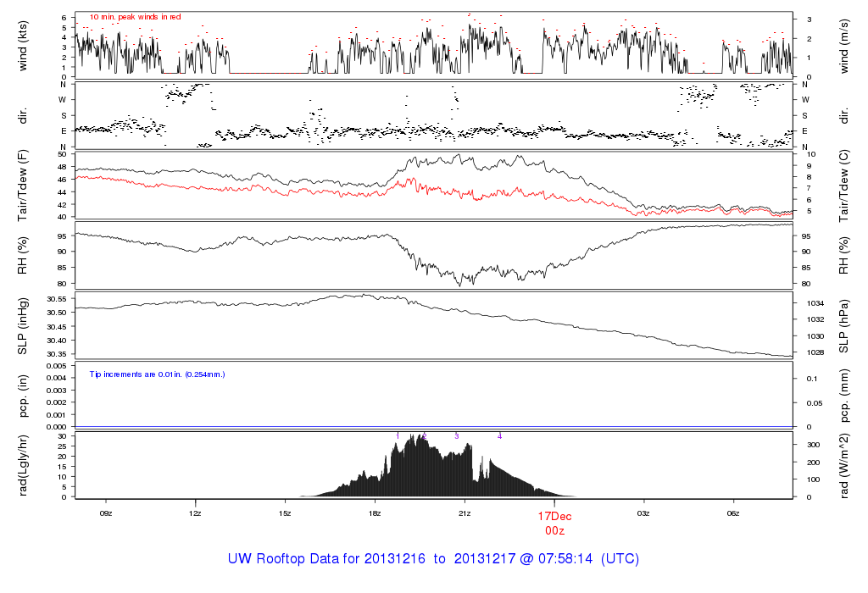Screen dimensions: 868x593
Task: Select the 21z tick on the time axis
Action: coord(465,513)
